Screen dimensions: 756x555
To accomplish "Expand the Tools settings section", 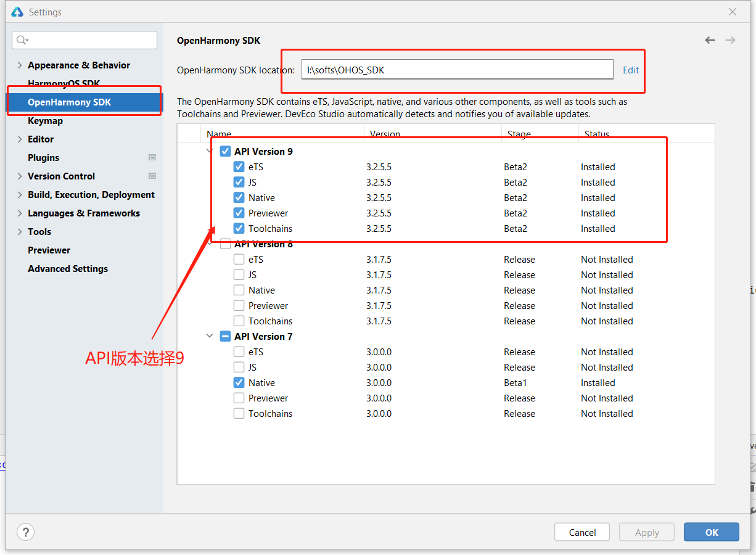I will (20, 232).
